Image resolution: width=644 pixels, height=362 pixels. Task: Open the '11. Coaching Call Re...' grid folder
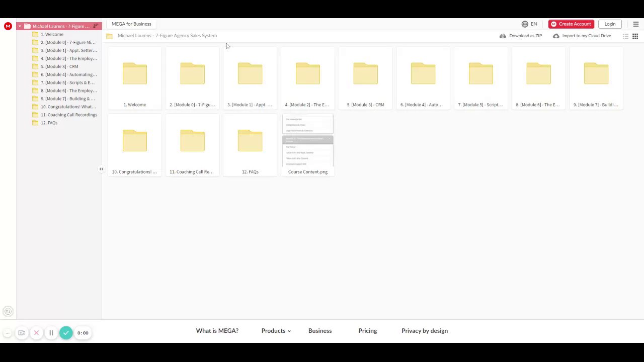point(192,145)
